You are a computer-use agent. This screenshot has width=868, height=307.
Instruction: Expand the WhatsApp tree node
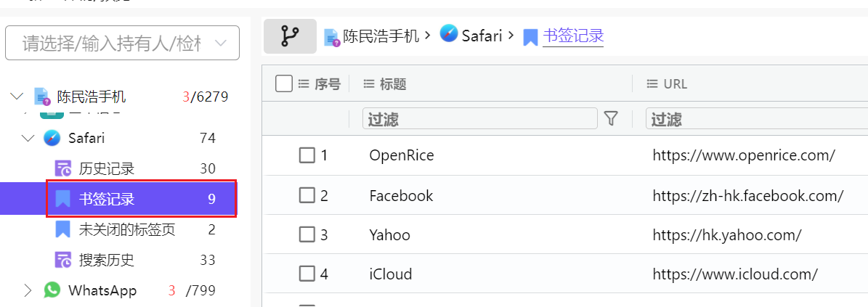[28, 290]
